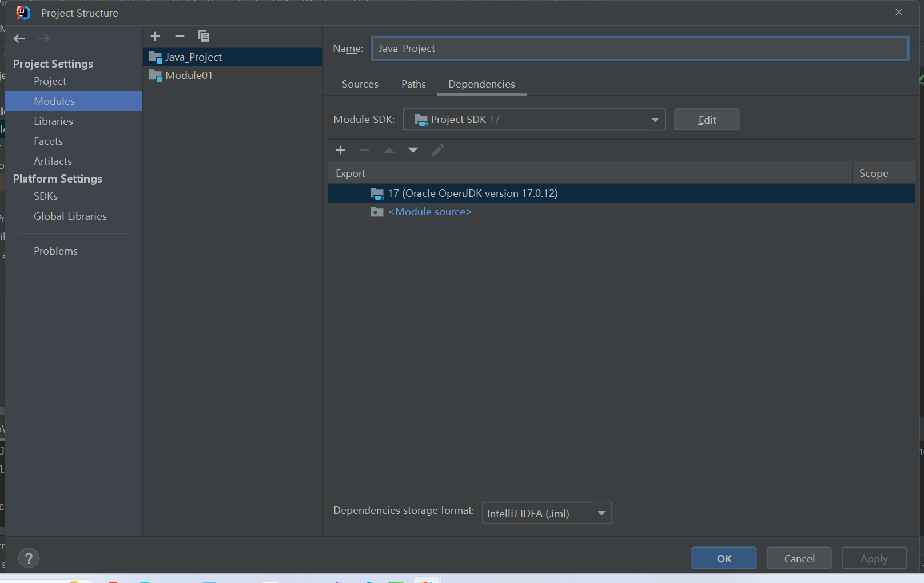Select the 17 Oracle OpenJDK dependency row
This screenshot has height=583, width=924.
coord(622,193)
